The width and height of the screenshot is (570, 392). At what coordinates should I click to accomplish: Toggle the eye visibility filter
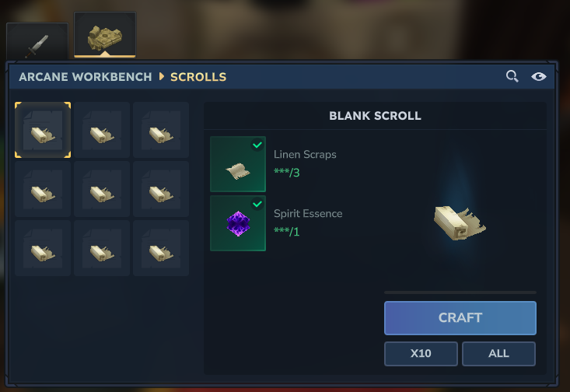point(538,76)
